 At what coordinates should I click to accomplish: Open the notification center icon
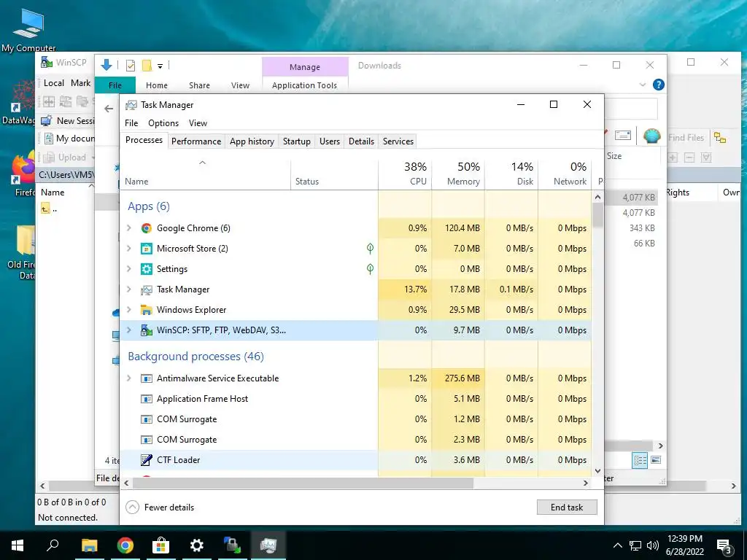coord(724,545)
